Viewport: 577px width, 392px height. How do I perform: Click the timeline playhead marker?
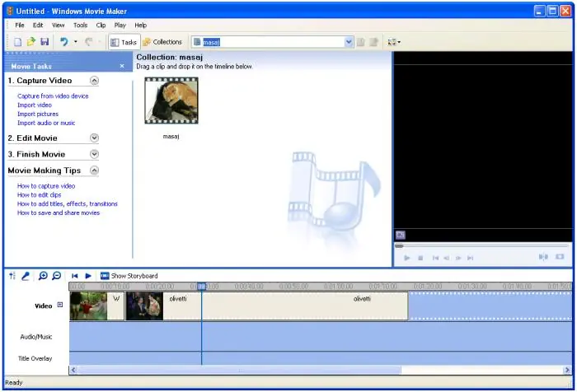point(202,286)
